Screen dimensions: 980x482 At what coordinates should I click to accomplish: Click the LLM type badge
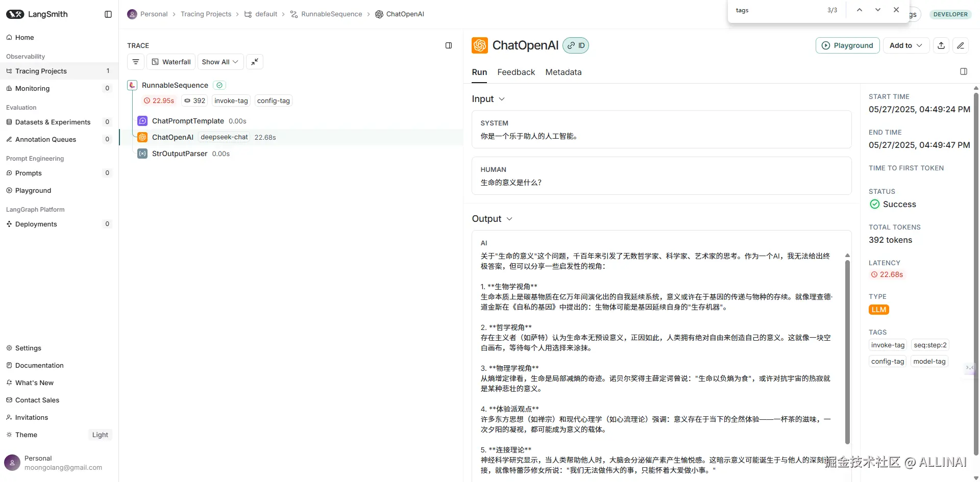[879, 310]
